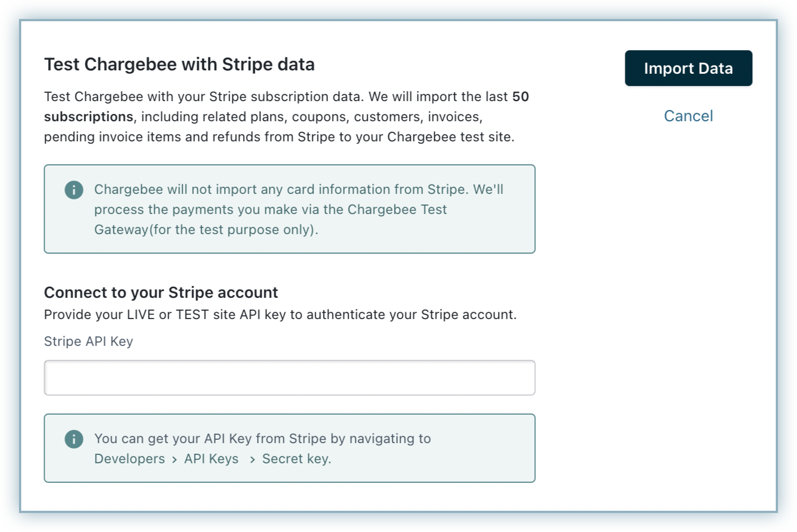The width and height of the screenshot is (797, 532).
Task: Cancel the Stripe data import
Action: pyautogui.click(x=688, y=116)
